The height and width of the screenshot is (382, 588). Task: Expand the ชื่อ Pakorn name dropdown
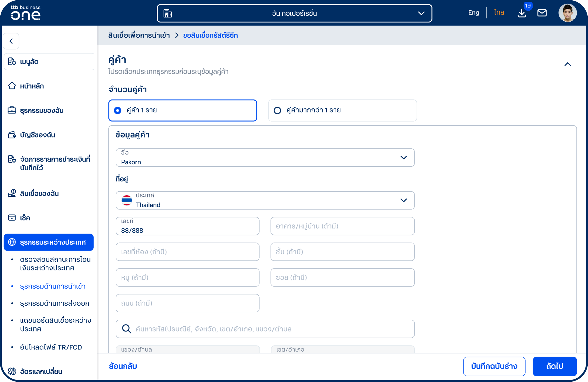[x=265, y=158]
